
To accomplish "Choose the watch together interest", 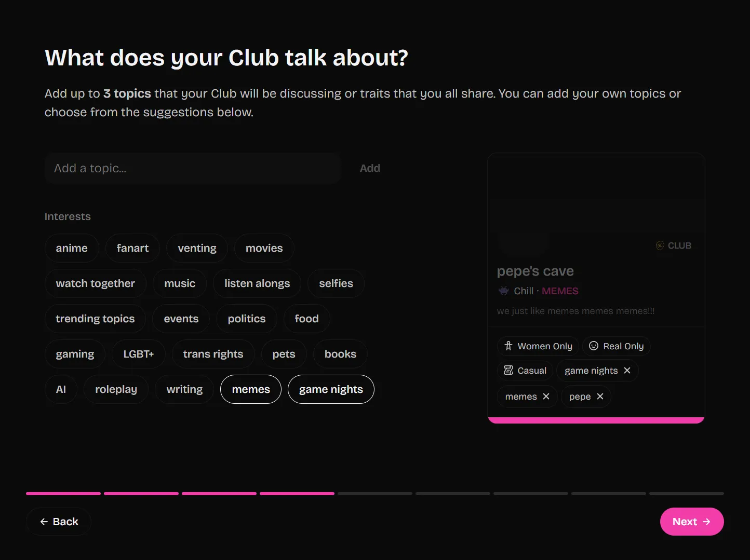I will tap(96, 283).
